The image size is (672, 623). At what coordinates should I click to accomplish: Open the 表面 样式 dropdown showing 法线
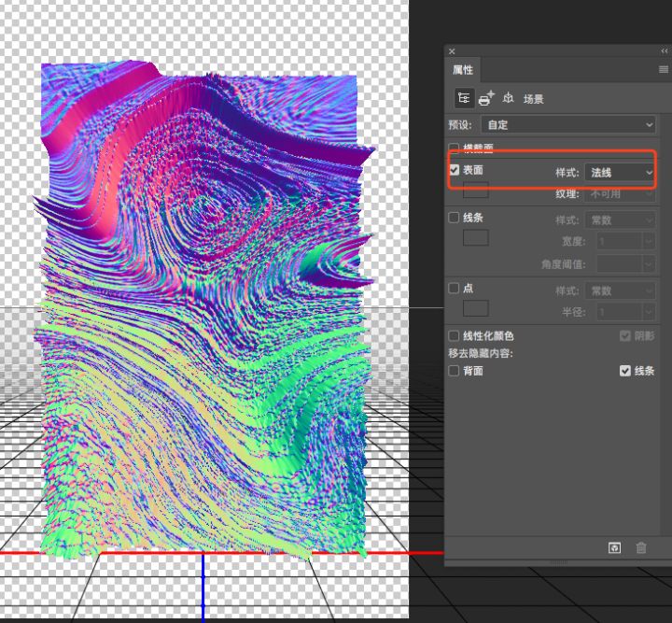coord(620,172)
